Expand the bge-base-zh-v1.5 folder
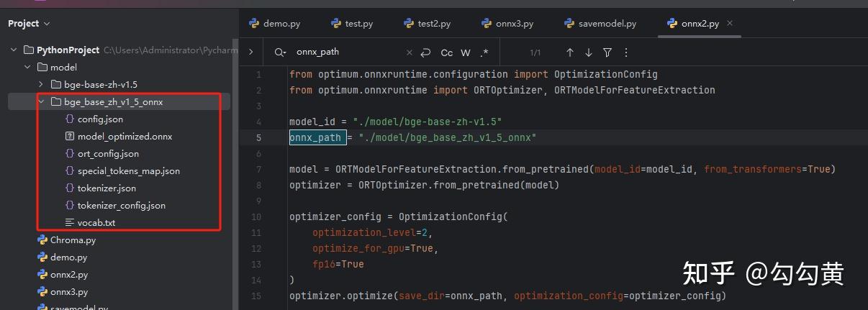Viewport: 868px width, 310px height. click(x=41, y=85)
